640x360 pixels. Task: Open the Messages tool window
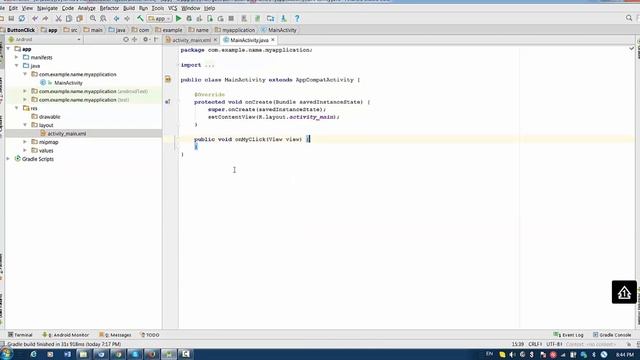(x=116, y=335)
